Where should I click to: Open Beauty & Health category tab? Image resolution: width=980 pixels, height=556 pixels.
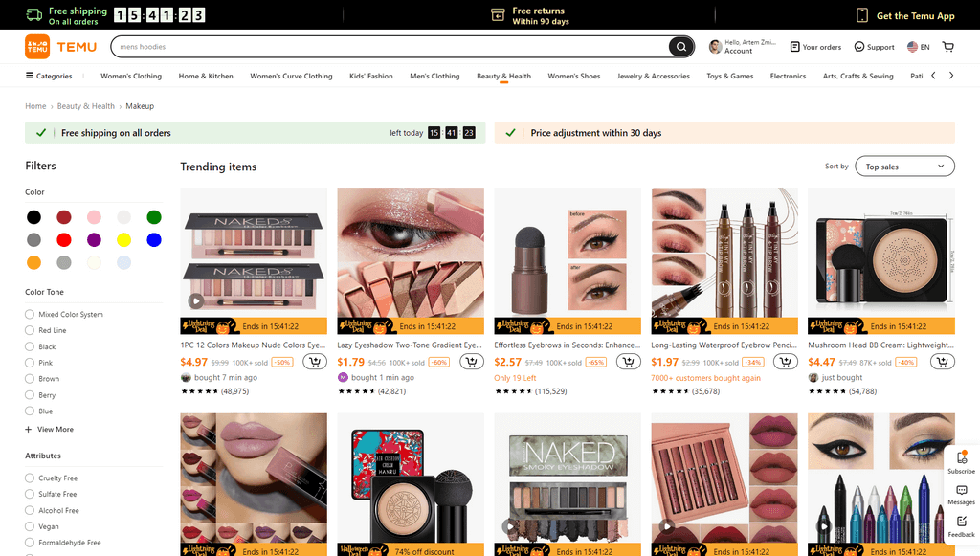[x=503, y=77]
